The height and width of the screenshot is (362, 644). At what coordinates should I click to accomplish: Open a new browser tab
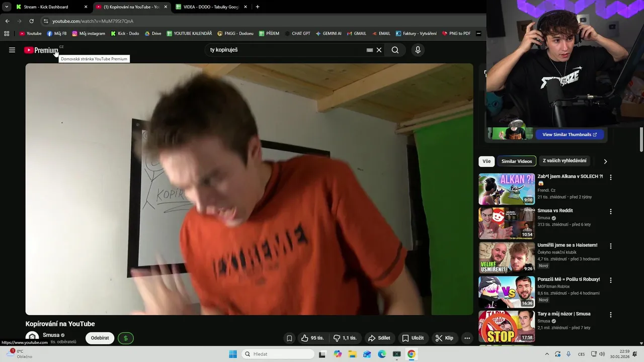pos(258,7)
